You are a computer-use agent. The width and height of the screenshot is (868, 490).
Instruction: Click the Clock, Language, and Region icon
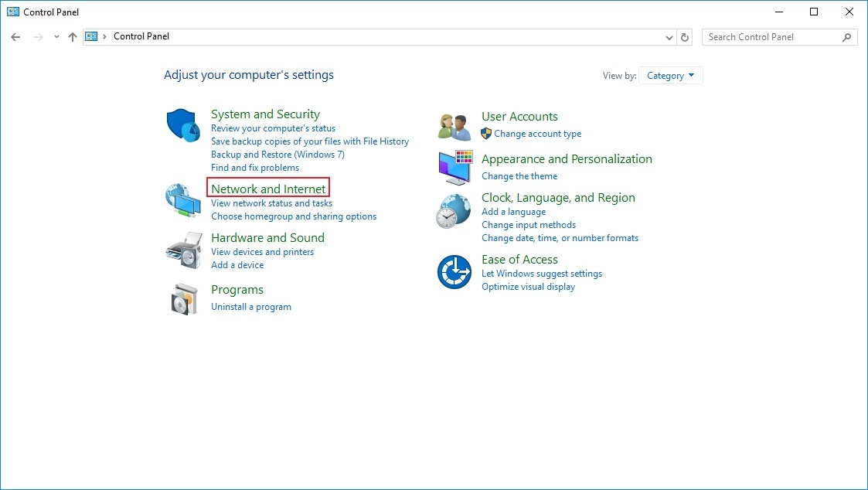pyautogui.click(x=454, y=210)
